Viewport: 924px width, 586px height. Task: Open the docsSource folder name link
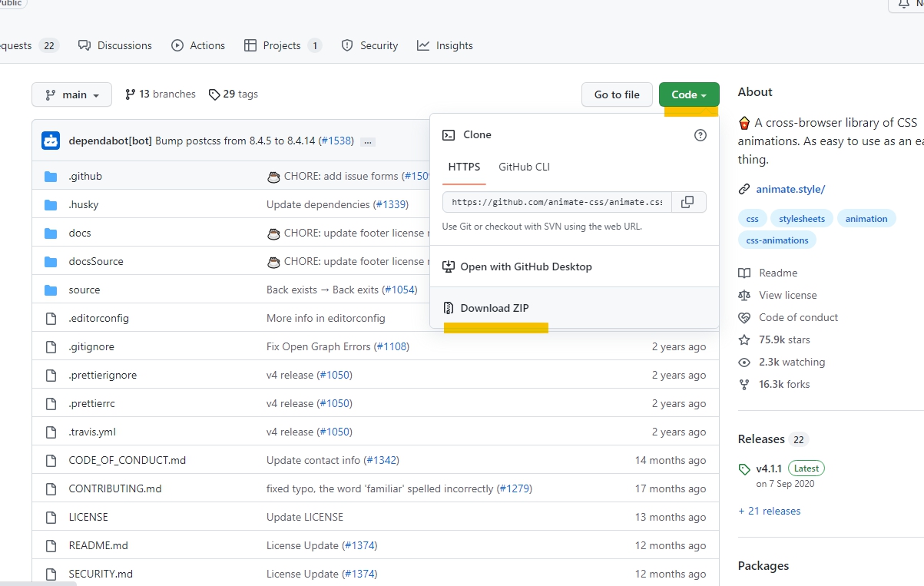coord(96,261)
